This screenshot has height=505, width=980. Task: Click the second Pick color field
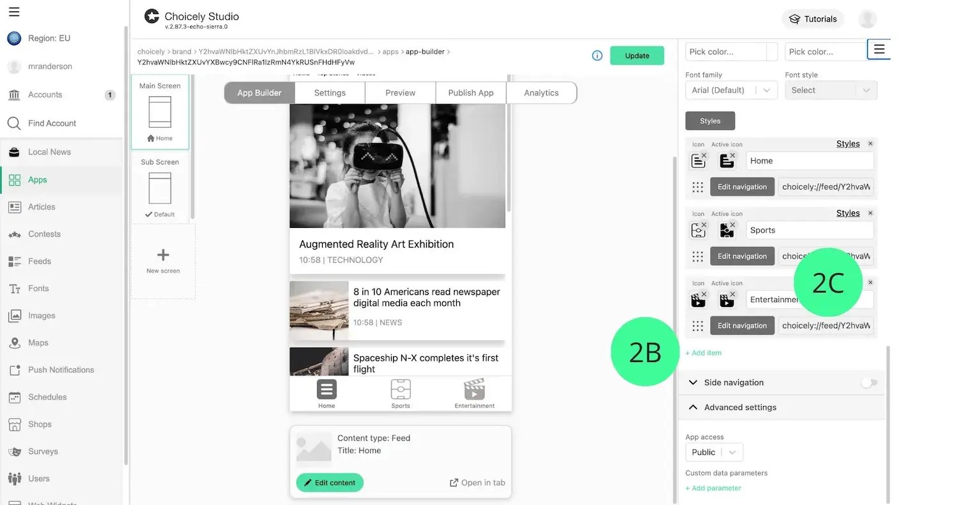coord(825,52)
